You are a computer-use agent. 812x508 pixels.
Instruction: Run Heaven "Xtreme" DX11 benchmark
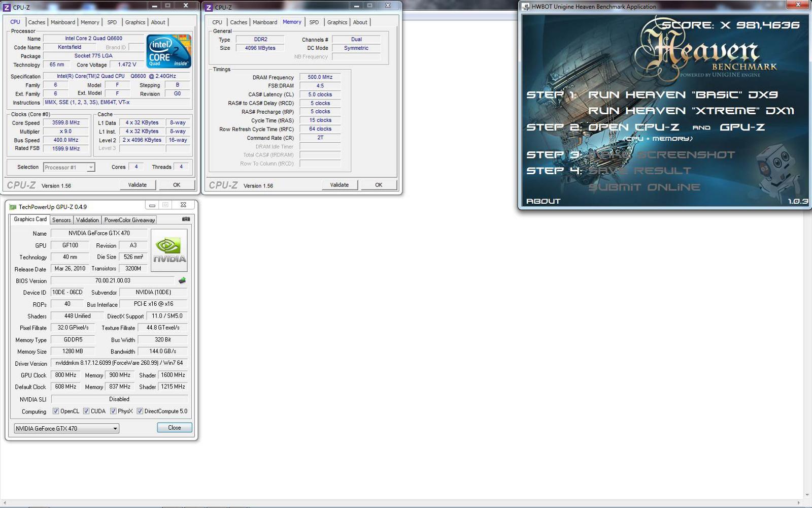tap(691, 111)
